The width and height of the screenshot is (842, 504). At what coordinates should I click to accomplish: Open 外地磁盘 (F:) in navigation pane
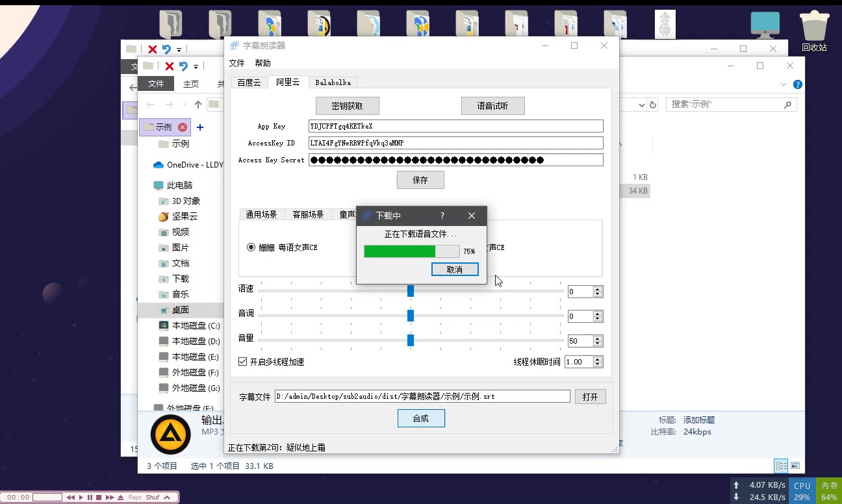[x=189, y=372]
